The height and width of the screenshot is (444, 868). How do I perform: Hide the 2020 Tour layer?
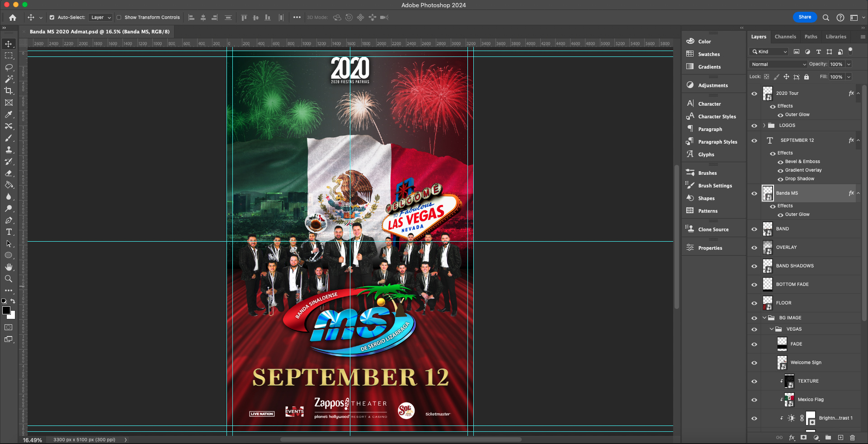pyautogui.click(x=754, y=93)
